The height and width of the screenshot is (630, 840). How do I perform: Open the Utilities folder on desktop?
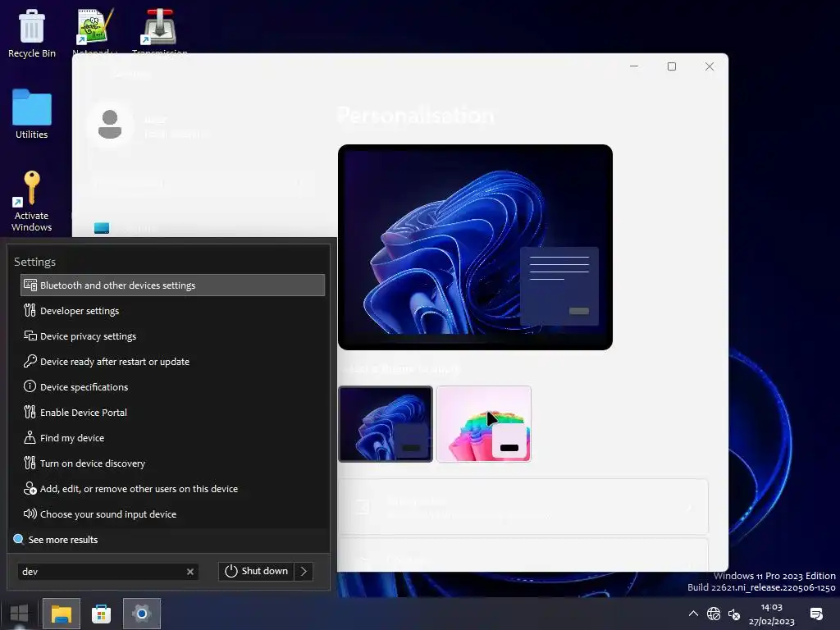[32, 114]
